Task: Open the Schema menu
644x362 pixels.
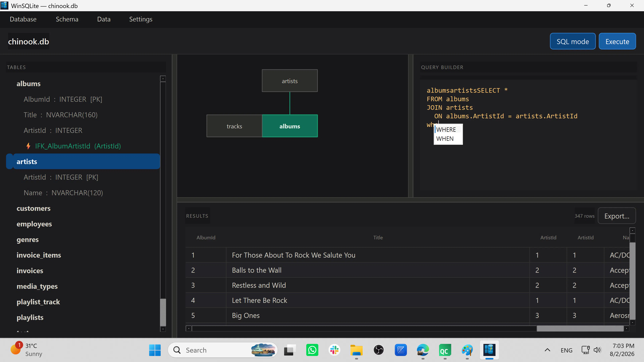Action: 67,19
